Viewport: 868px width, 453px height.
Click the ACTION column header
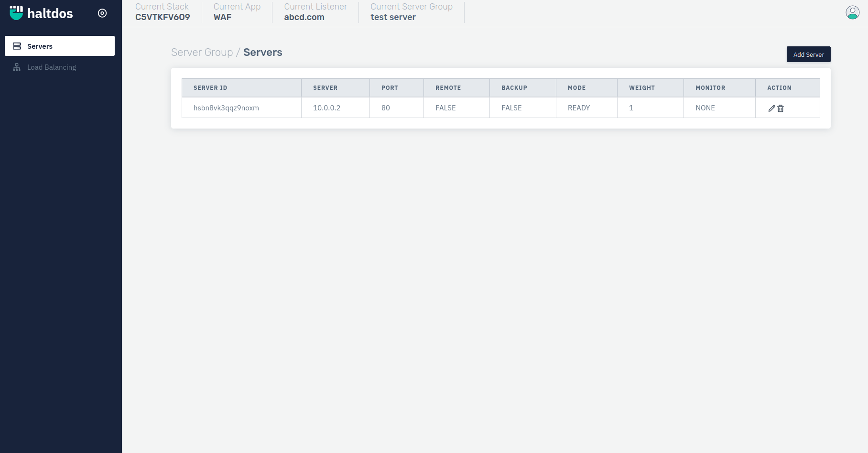coord(788,88)
